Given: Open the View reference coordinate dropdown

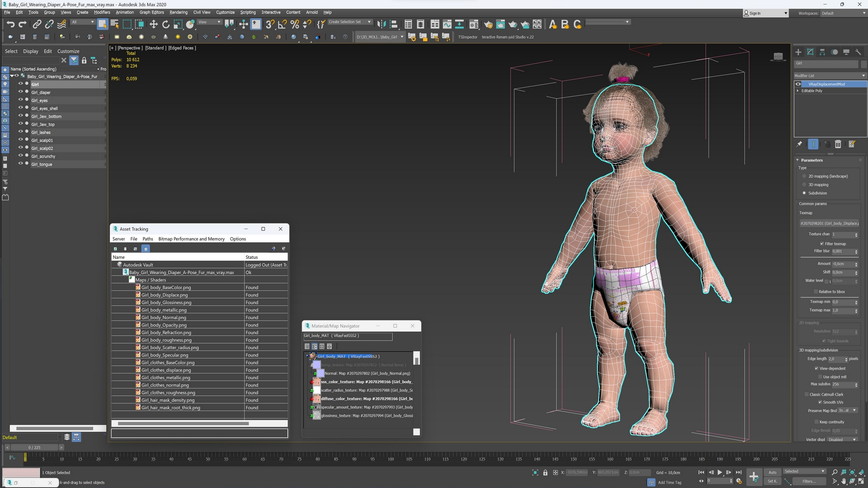Looking at the screenshot, I should [x=209, y=22].
